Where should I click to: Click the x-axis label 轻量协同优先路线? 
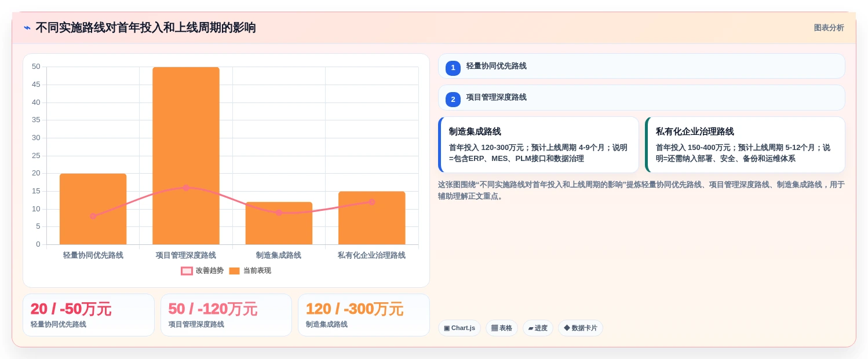tap(93, 255)
